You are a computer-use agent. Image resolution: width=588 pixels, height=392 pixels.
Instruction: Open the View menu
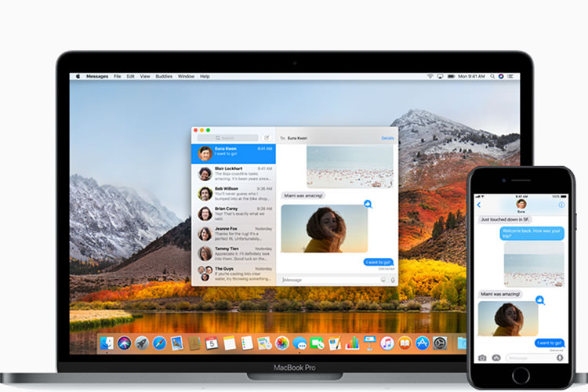145,76
